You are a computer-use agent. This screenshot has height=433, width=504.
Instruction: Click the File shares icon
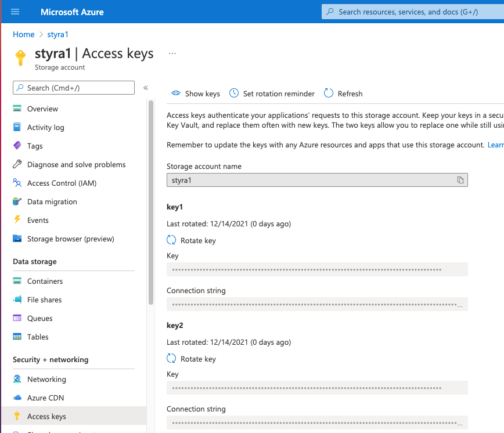17,300
